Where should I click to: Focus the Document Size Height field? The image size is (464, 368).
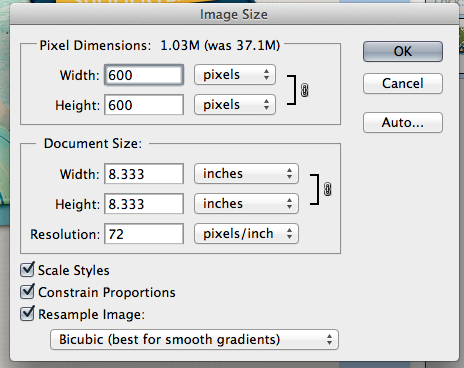click(144, 204)
